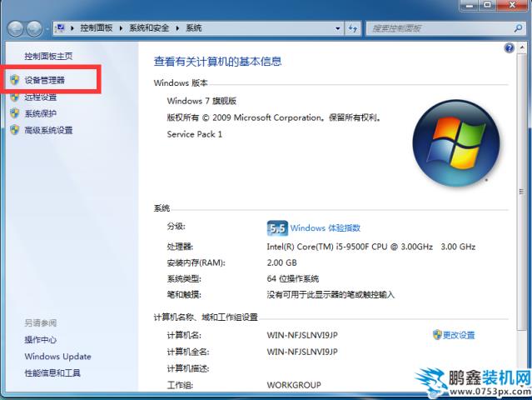This screenshot has height=400, width=532.
Task: Click WIN-NFJSLNVI9JP next to 计算机名
Action: 302,335
